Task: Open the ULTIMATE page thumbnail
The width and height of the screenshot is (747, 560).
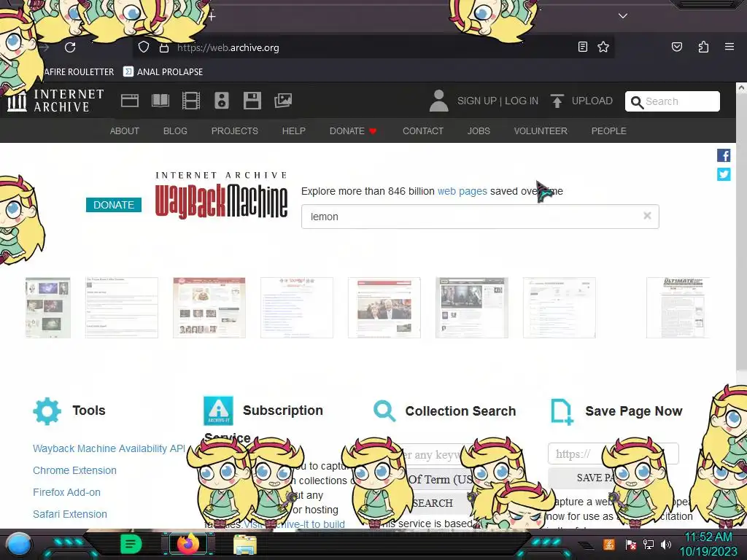Action: (x=678, y=308)
